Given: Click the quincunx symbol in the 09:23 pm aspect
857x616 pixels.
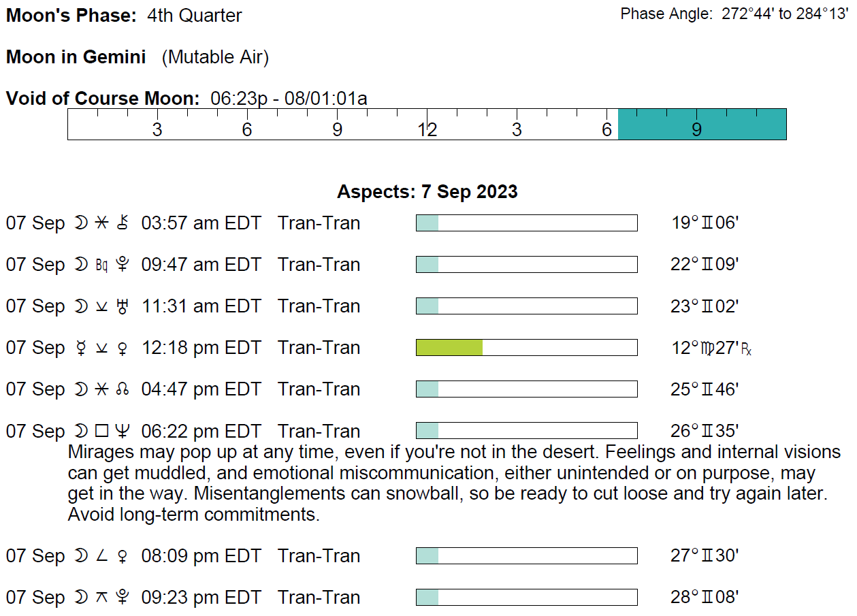Looking at the screenshot, I should click(x=101, y=598).
